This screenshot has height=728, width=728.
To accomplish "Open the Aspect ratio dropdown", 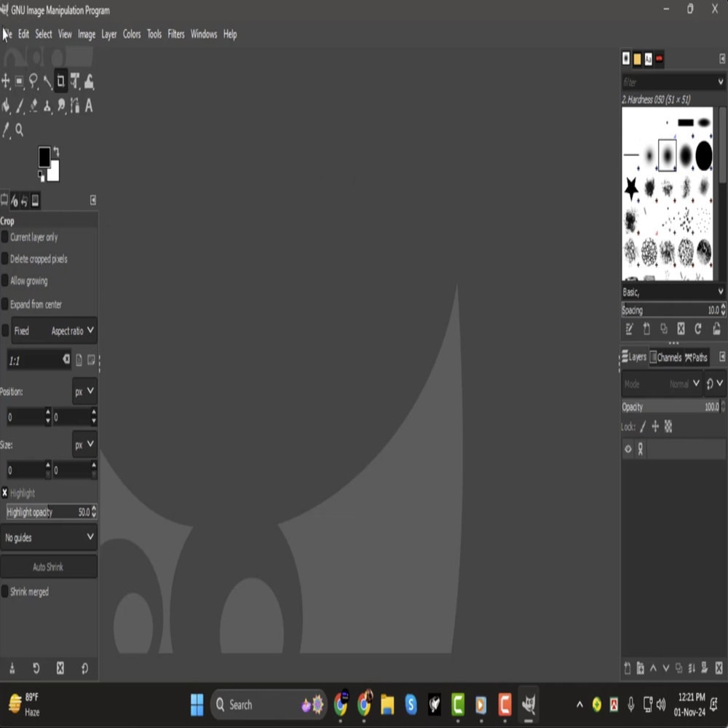I will 72,331.
